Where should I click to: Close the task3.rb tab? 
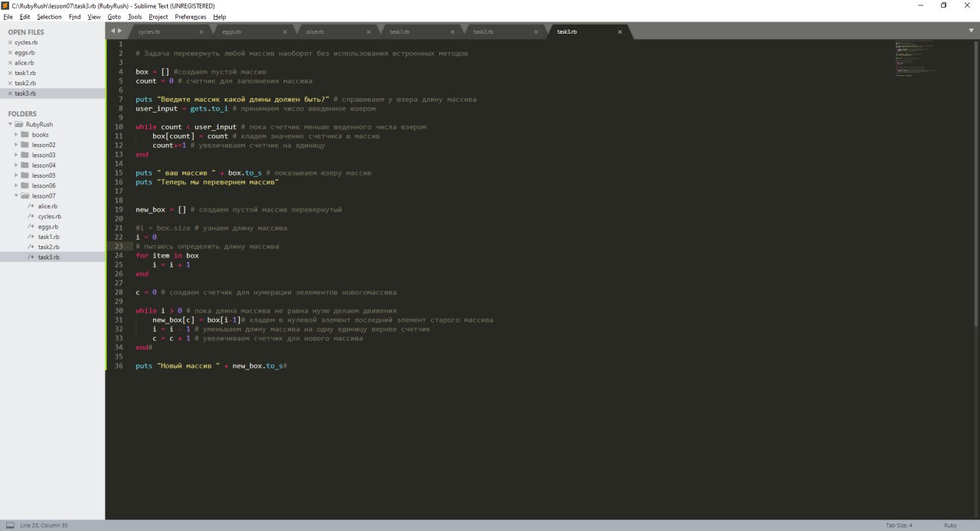[619, 32]
